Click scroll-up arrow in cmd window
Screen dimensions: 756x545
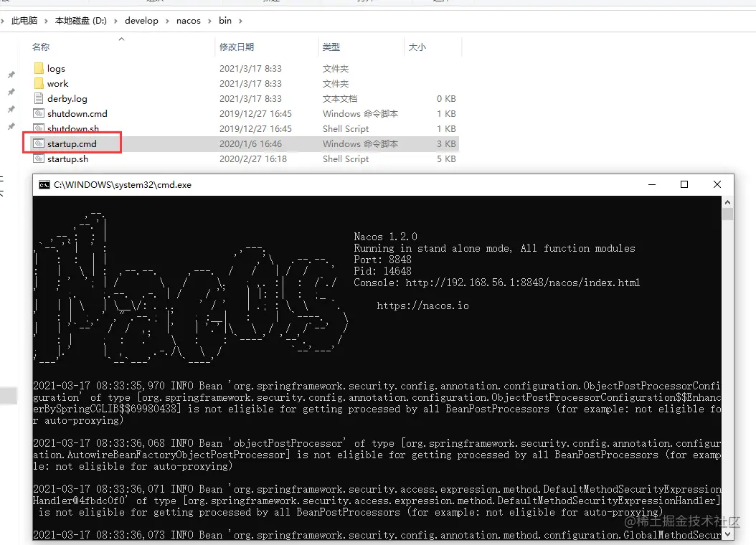tap(727, 202)
